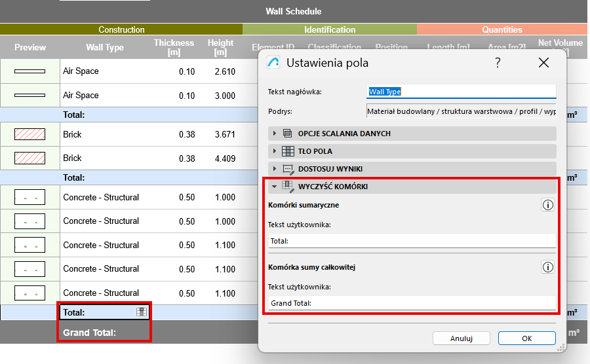Select the Quantities header group
590x364 pixels.
pos(502,29)
